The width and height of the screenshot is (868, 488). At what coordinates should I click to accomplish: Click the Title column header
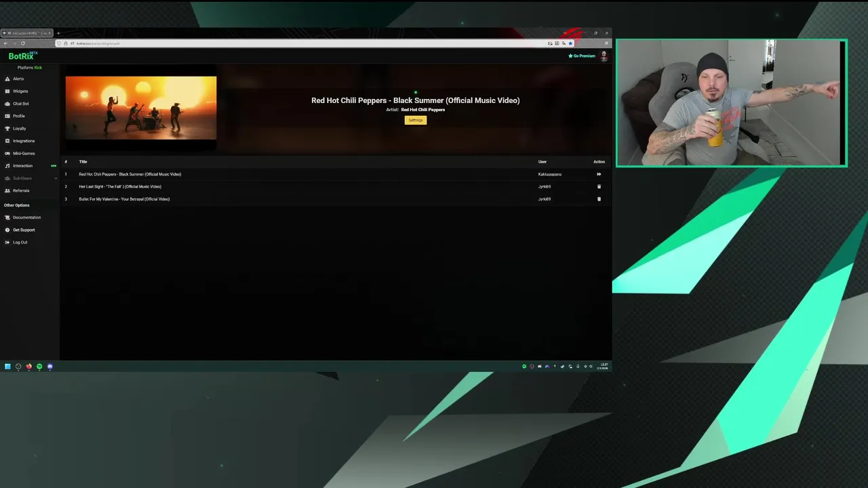83,162
